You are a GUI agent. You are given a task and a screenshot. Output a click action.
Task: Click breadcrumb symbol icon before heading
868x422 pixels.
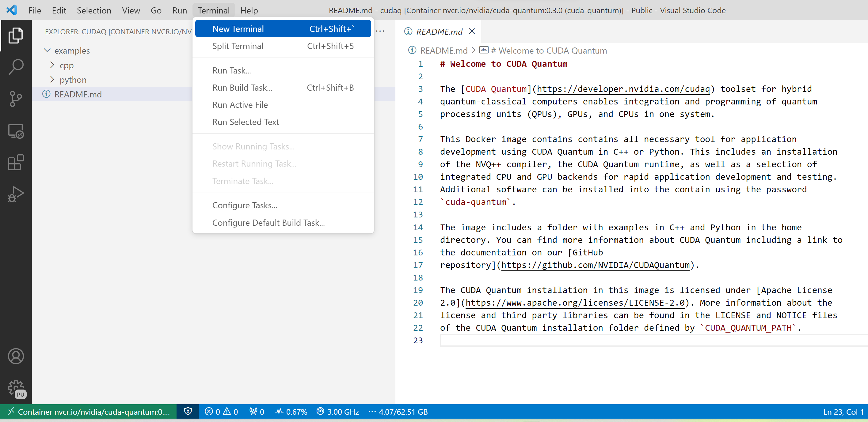484,50
